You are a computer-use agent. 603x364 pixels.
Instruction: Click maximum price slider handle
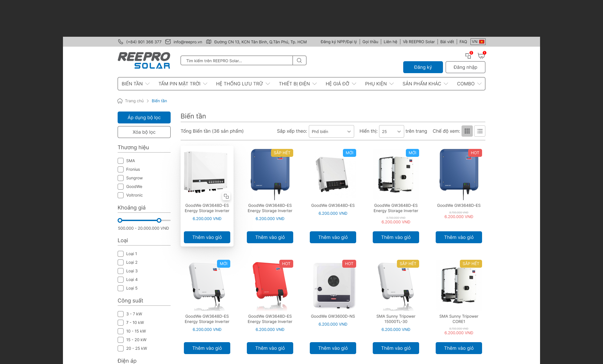tap(159, 220)
